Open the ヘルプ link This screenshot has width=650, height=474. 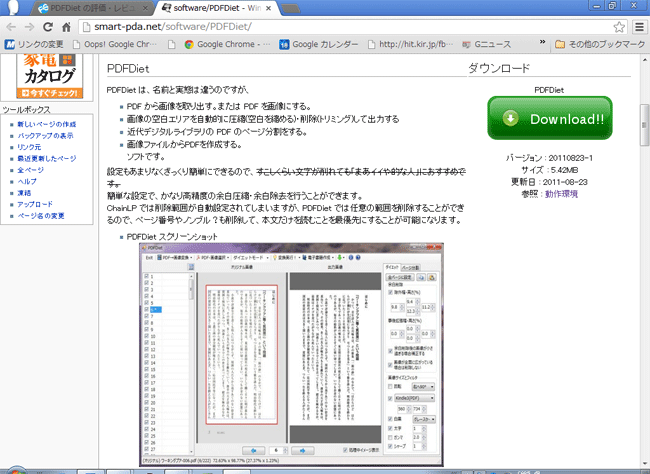[27, 181]
